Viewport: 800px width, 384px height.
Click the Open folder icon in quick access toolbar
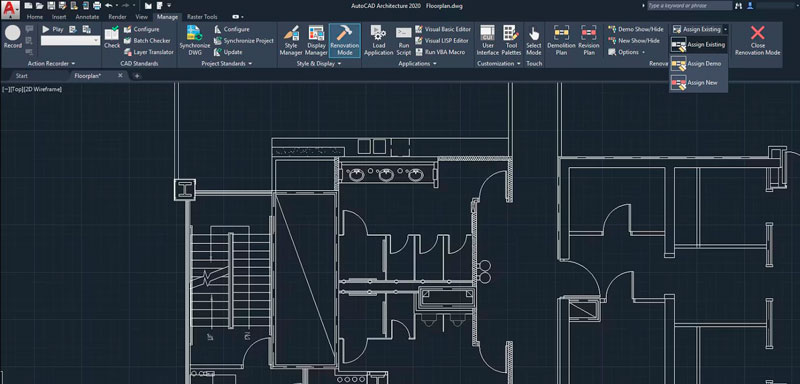click(x=39, y=6)
